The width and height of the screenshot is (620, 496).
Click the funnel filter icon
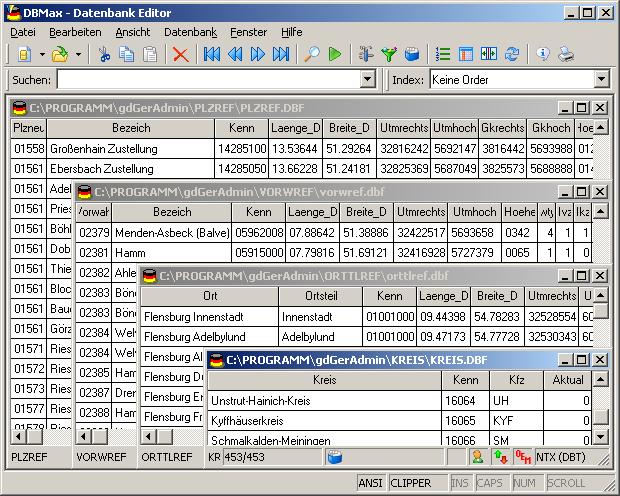[x=389, y=54]
